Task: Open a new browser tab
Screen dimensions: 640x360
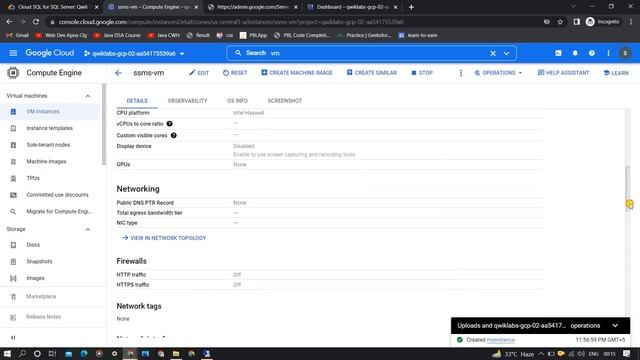Action: [x=411, y=7]
